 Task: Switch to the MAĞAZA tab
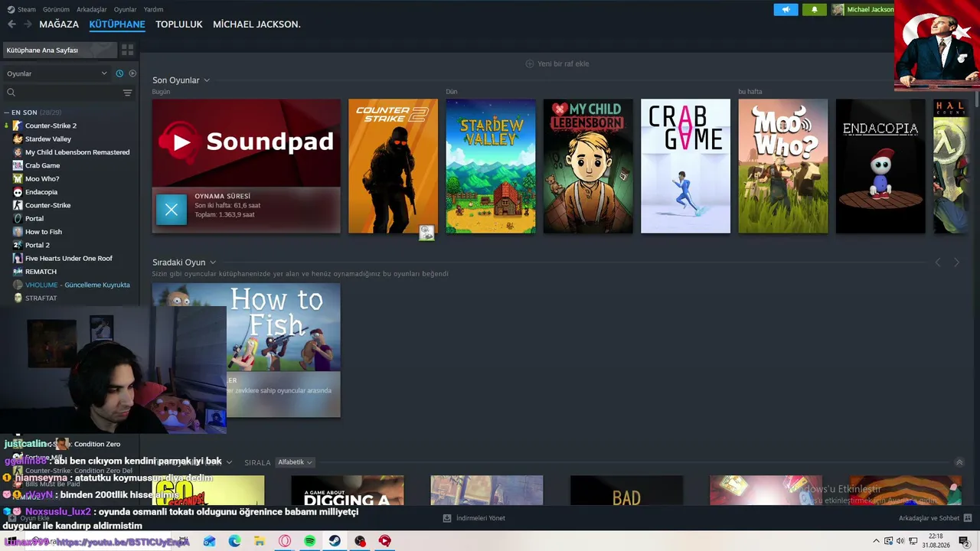click(59, 24)
